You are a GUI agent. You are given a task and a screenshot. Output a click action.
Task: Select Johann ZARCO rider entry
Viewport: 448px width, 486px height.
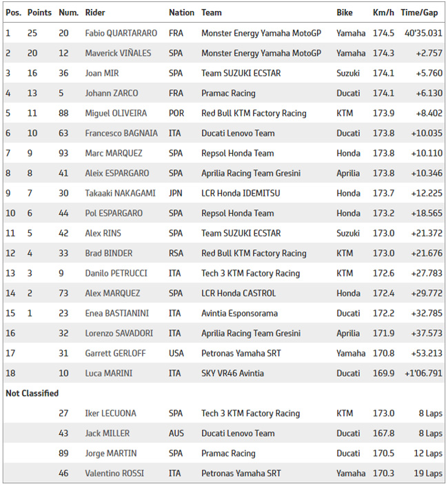point(112,93)
